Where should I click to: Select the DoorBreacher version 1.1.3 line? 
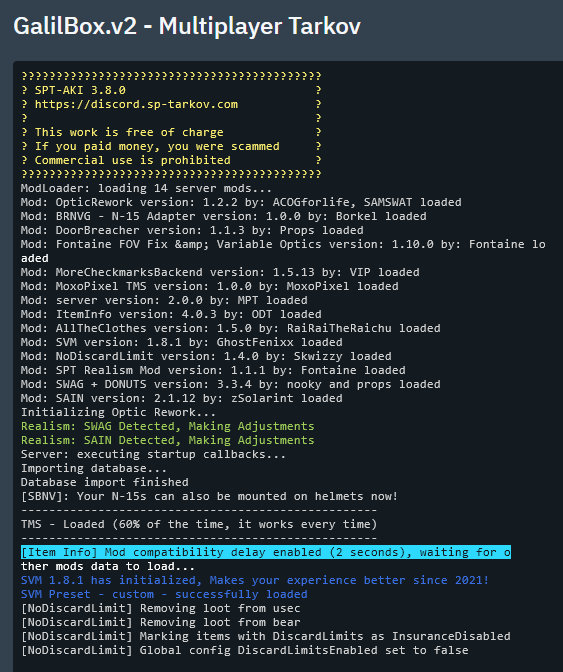192,230
